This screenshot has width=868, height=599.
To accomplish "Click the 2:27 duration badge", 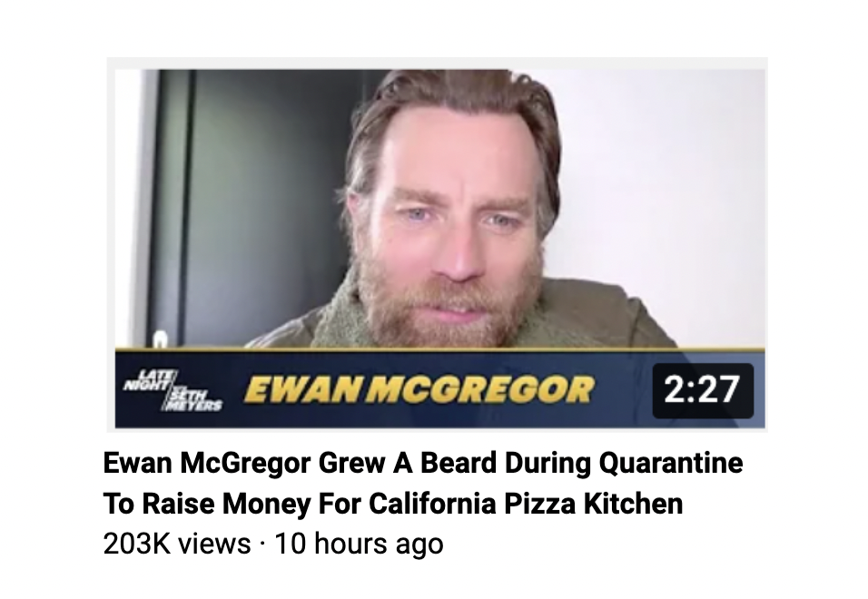I will (x=703, y=390).
